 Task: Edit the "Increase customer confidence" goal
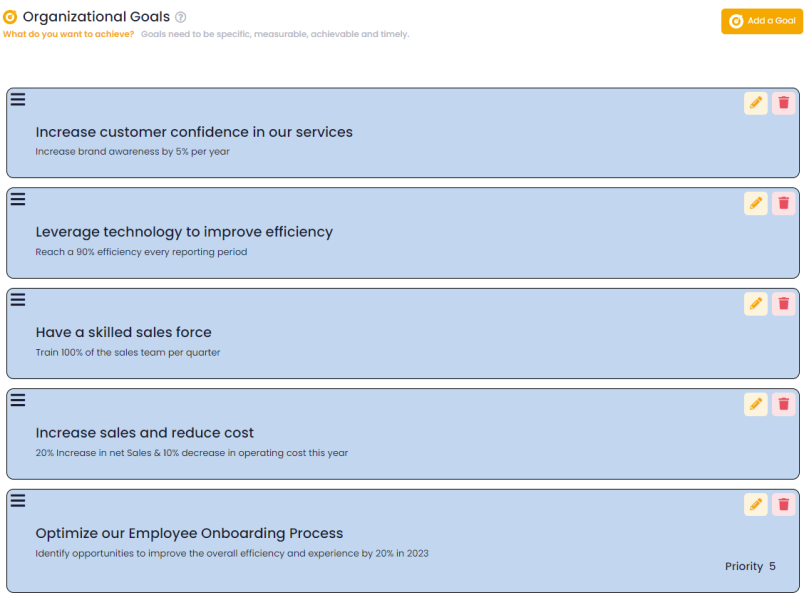tap(756, 103)
